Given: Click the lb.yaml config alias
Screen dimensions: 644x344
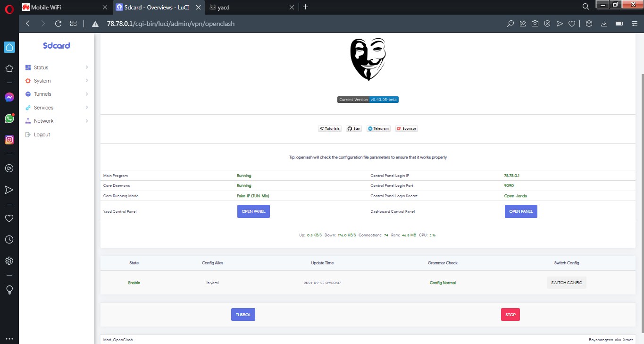Looking at the screenshot, I should pos(212,283).
